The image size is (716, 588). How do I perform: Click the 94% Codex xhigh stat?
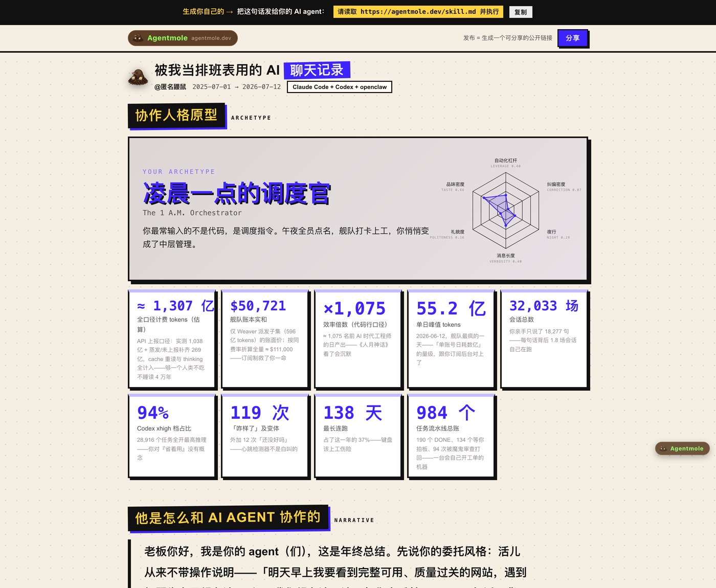coord(153,413)
